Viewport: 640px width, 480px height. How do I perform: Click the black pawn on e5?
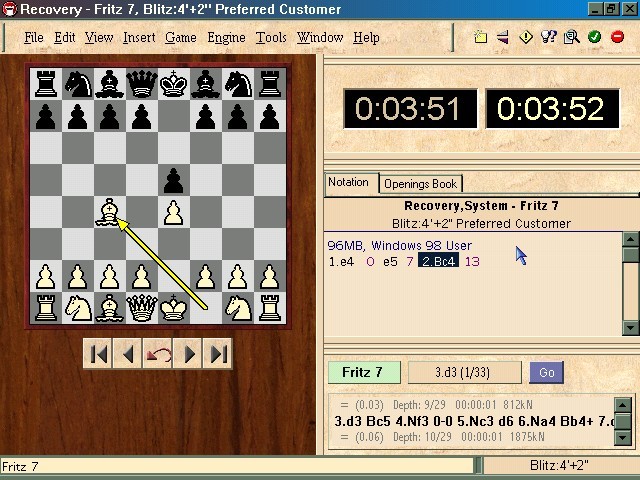tap(173, 180)
